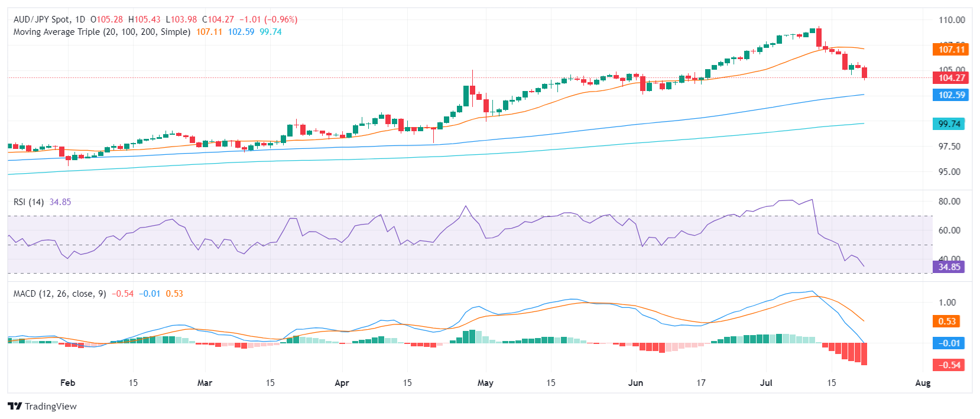Click the orange 107.11 price axis tag
This screenshot has height=419, width=980.
coord(950,50)
